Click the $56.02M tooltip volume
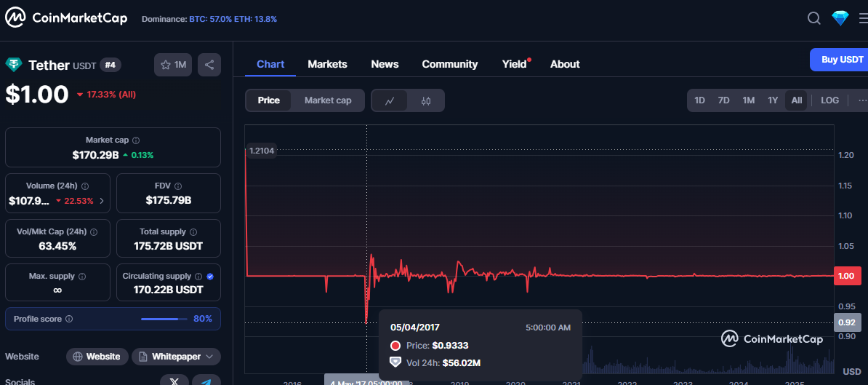Viewport: 868px width, 385px height. (461, 363)
